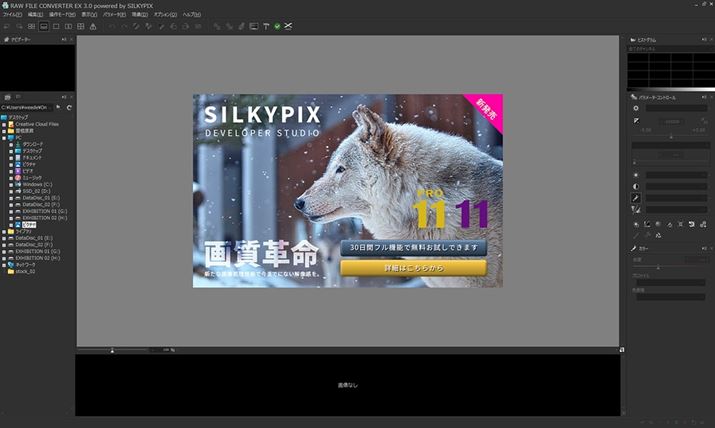
Task: Open the contrast preset dropdown
Action: click(x=676, y=186)
